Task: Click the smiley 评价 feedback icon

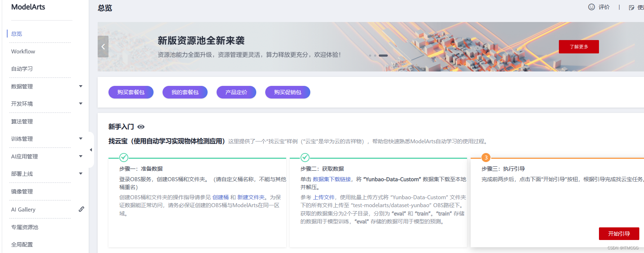Action: point(591,7)
